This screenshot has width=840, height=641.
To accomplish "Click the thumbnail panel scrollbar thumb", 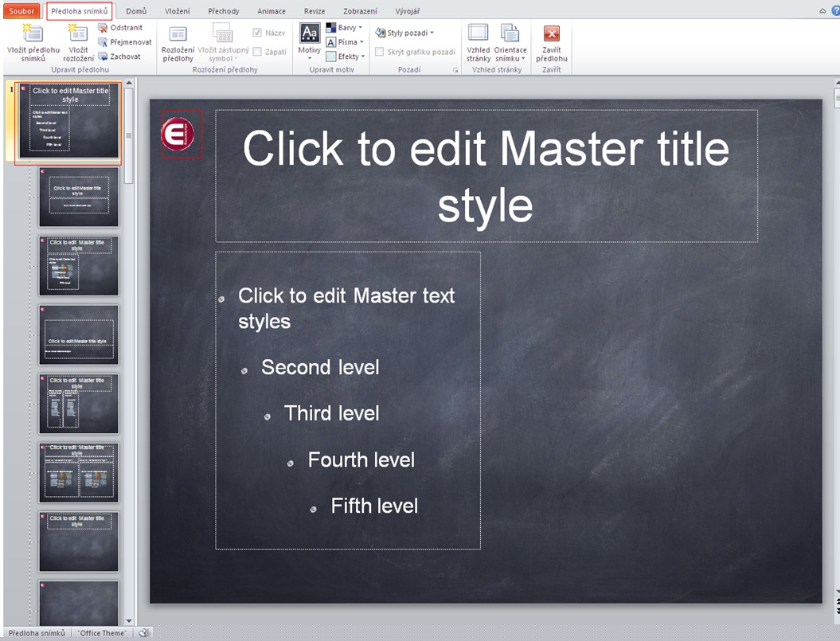I will pos(128,135).
